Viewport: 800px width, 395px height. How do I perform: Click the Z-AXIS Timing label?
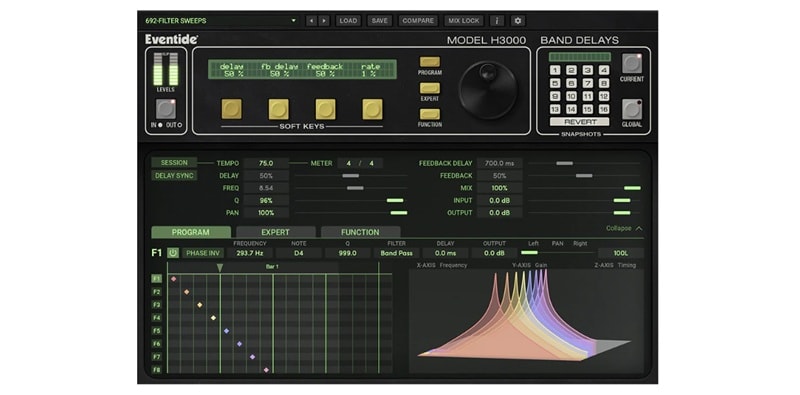pyautogui.click(x=615, y=265)
